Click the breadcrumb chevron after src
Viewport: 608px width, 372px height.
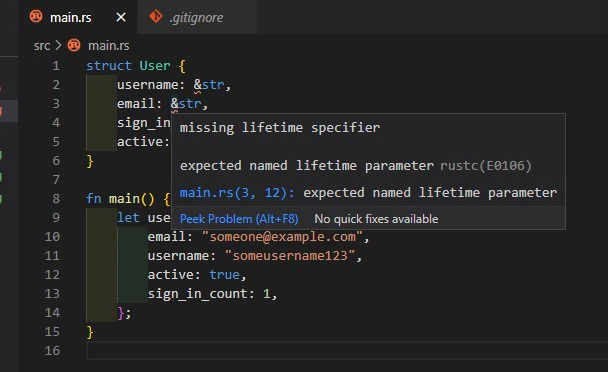[x=58, y=45]
